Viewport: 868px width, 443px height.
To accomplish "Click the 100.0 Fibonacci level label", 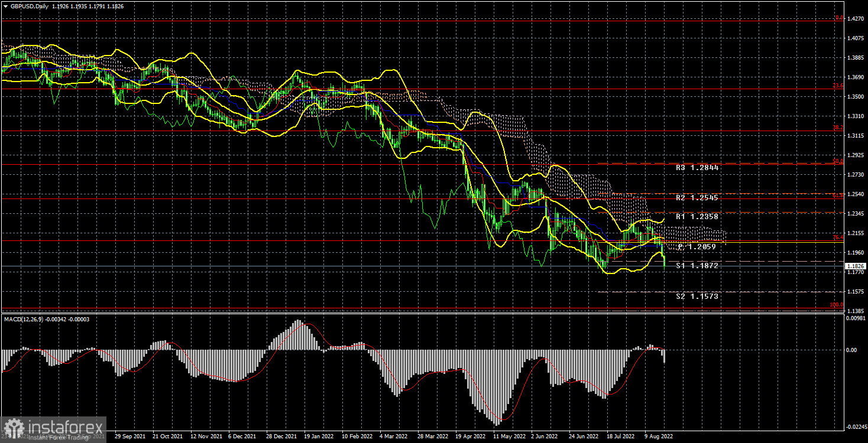I will [x=837, y=305].
